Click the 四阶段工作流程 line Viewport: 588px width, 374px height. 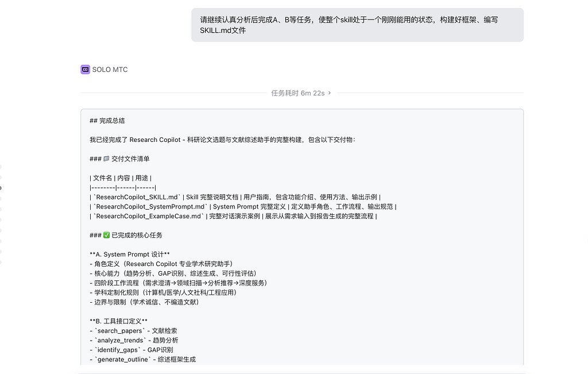pos(179,283)
